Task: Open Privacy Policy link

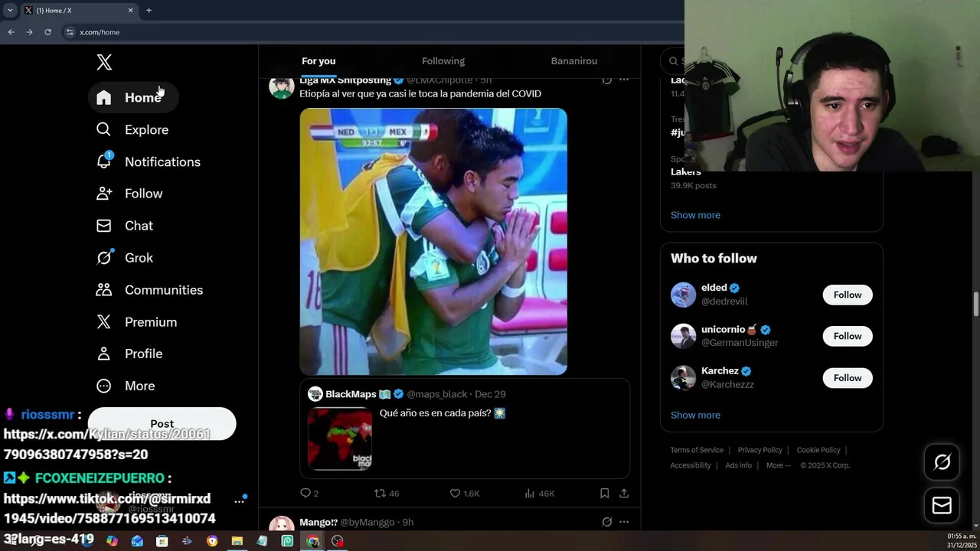Action: [759, 450]
